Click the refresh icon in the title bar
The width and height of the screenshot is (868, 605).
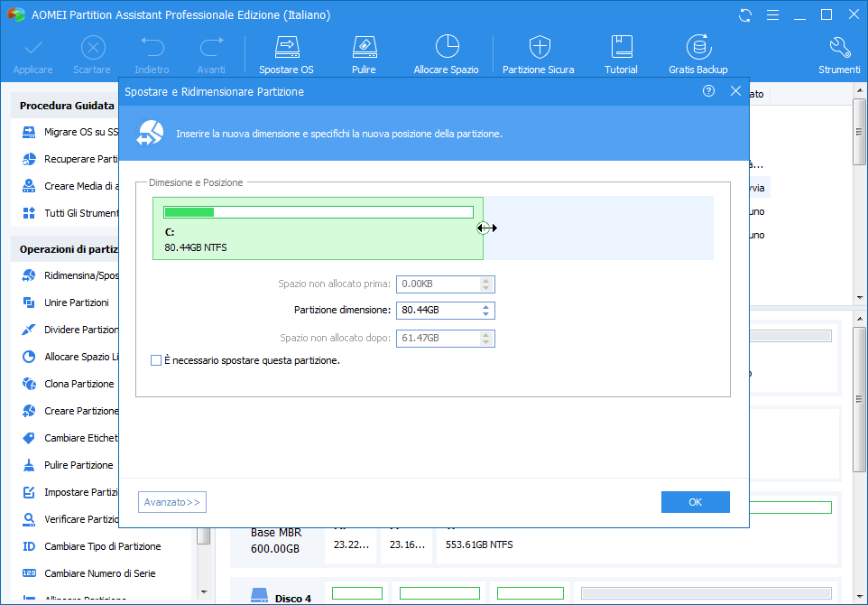click(744, 14)
